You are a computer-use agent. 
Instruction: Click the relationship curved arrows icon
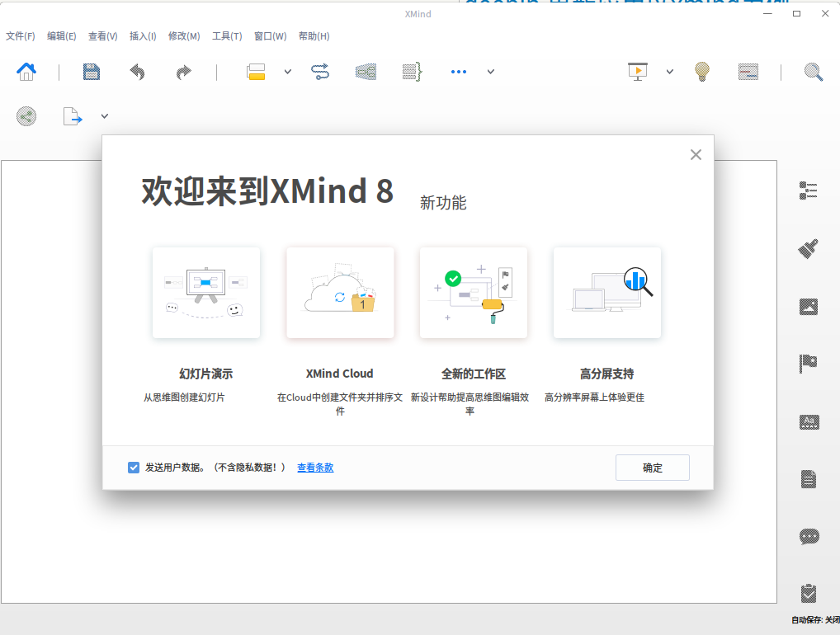click(x=320, y=72)
